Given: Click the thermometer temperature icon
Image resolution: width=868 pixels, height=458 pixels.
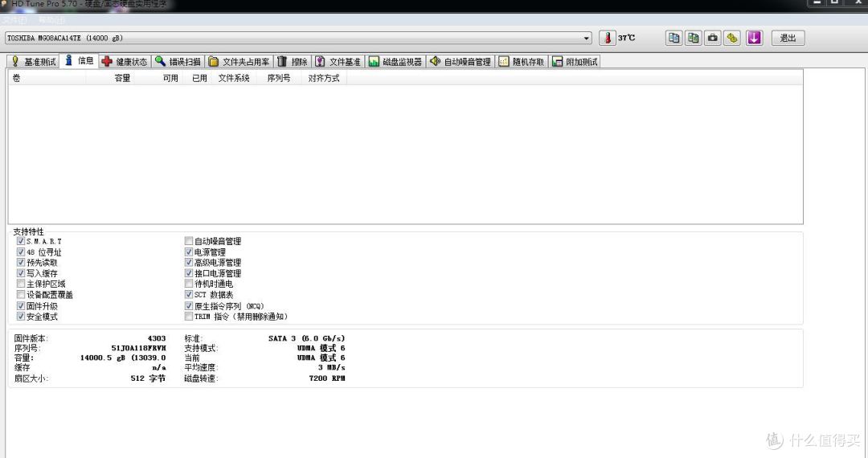Looking at the screenshot, I should [x=608, y=38].
